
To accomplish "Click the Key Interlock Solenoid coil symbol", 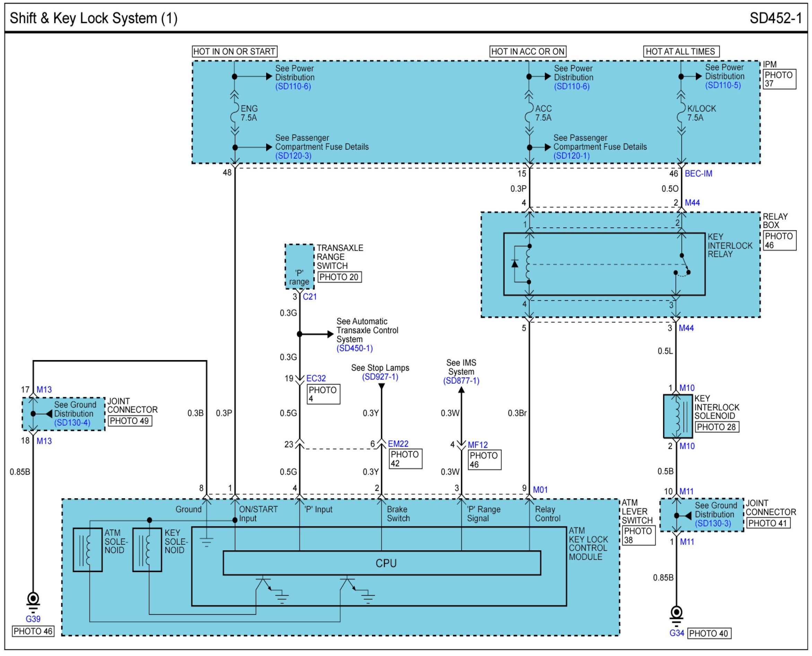I will [x=678, y=416].
